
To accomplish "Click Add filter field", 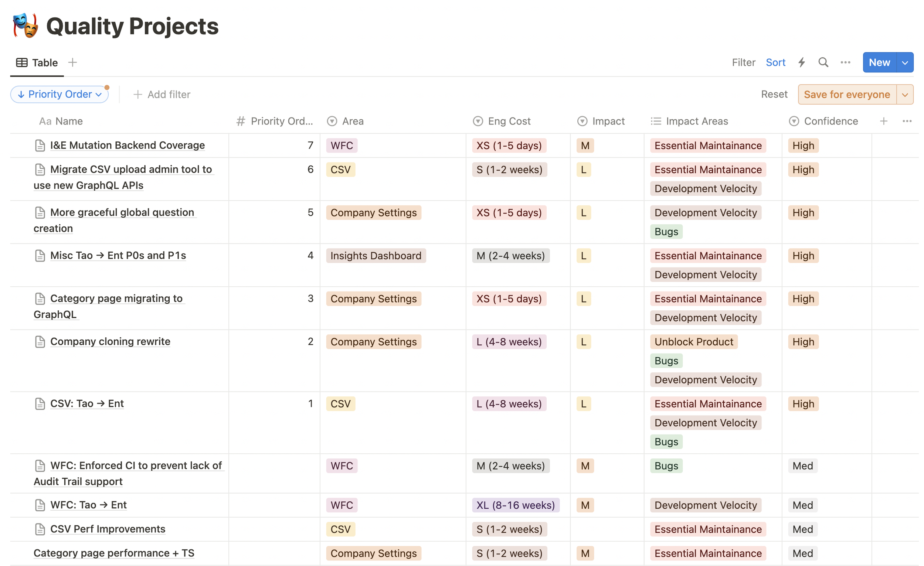I will 162,95.
